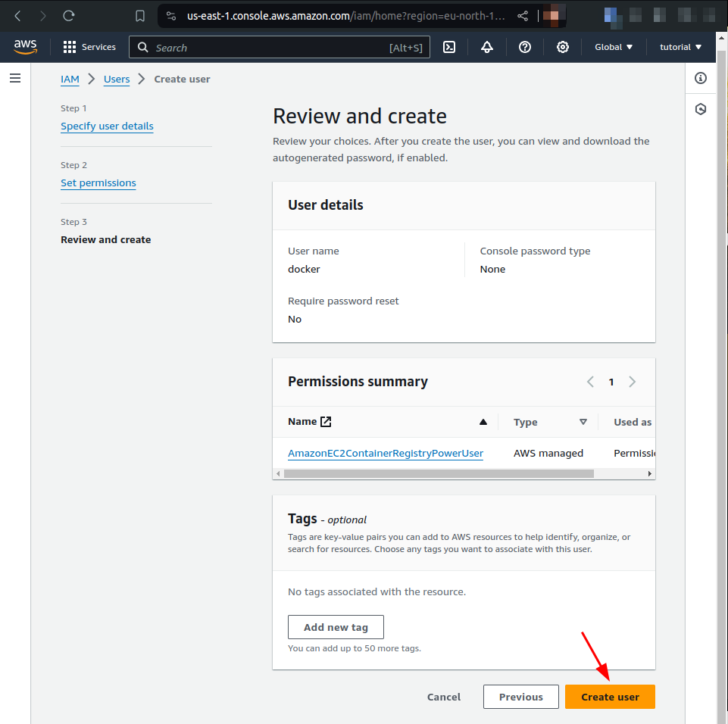Open the AWS settings gear

tap(563, 47)
